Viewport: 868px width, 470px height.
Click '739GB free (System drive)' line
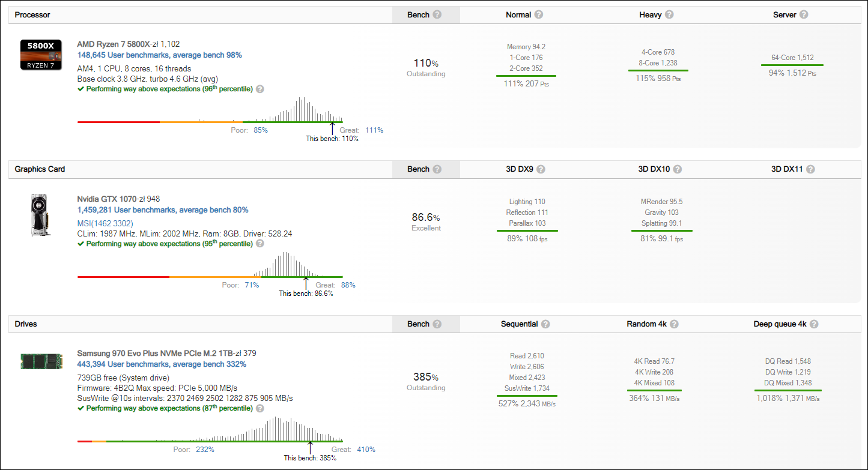click(123, 378)
